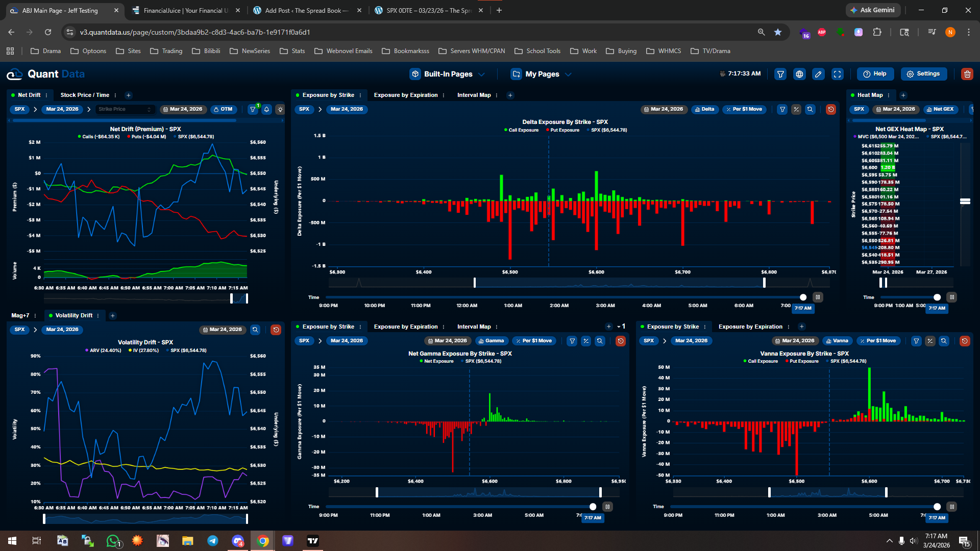The image size is (980, 551).
Task: Toggle Put Exposure legend in Delta chart
Action: (x=562, y=130)
